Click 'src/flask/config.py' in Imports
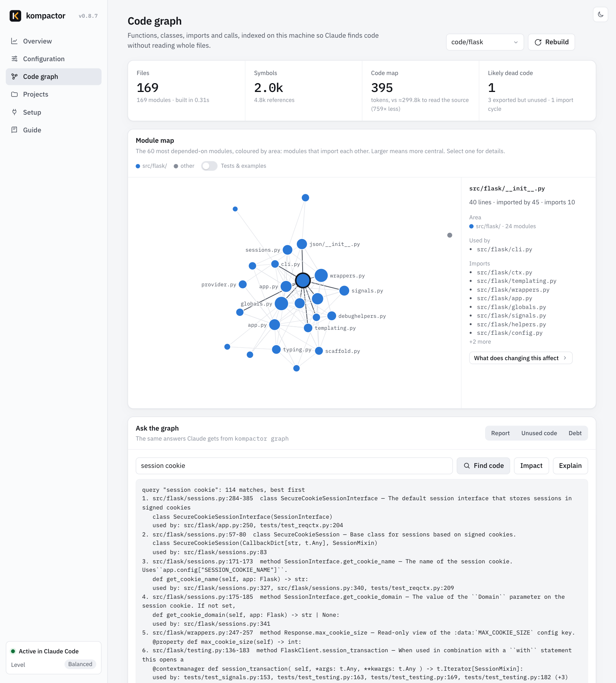This screenshot has width=616, height=683. pos(510,333)
